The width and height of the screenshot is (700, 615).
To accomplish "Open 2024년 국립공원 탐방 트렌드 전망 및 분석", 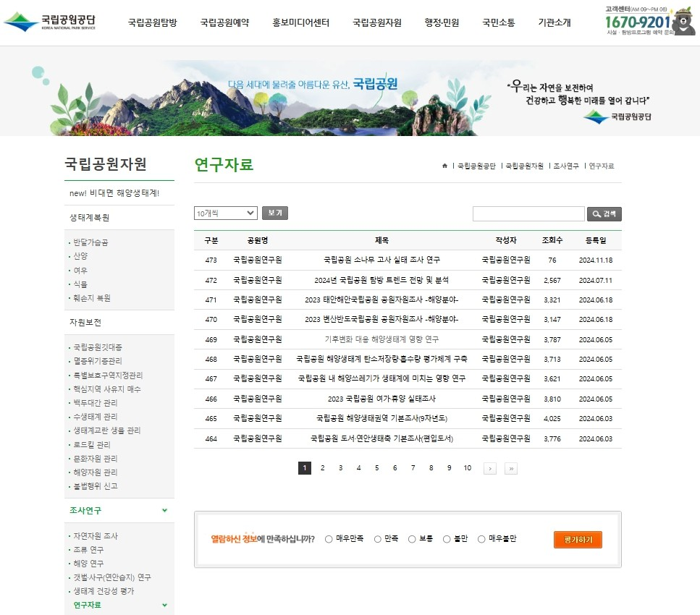I will (x=381, y=280).
